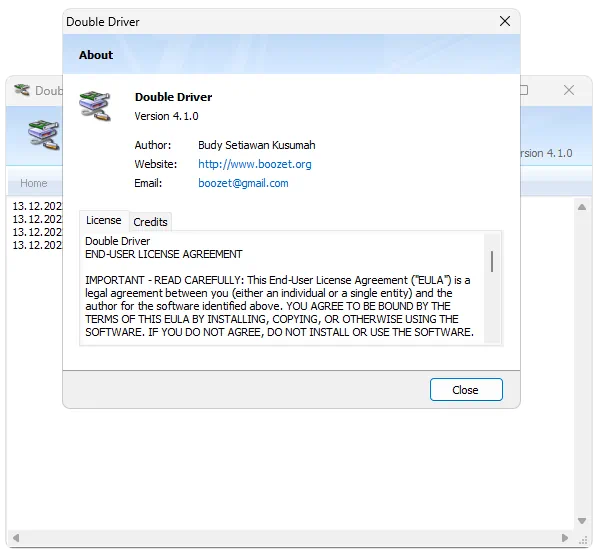597x555 pixels.
Task: Click the Double Driver icon in About dialog
Action: click(95, 106)
